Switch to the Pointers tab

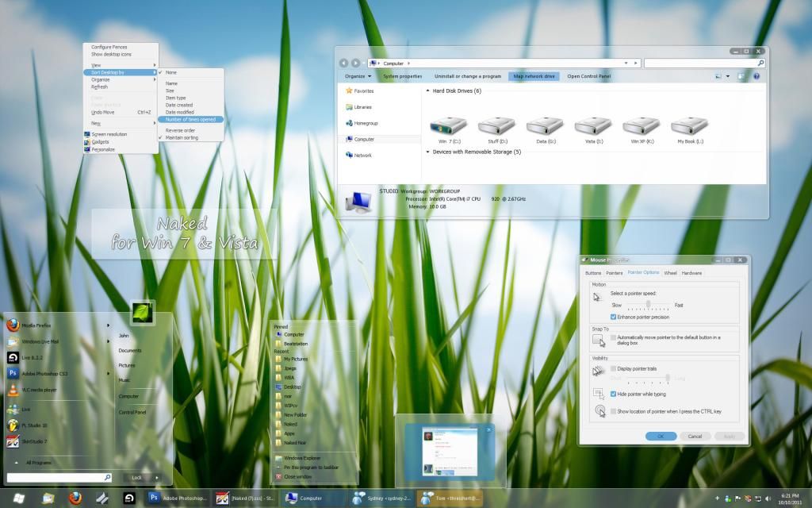pyautogui.click(x=615, y=273)
